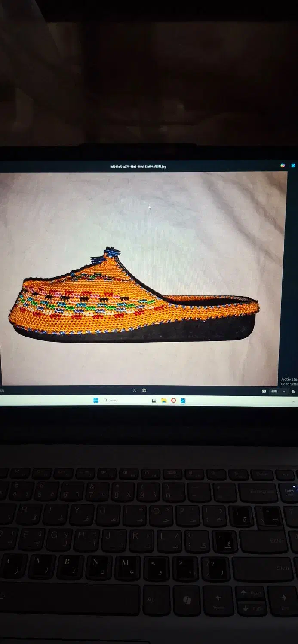The width and height of the screenshot is (298, 644).
Task: Click the full-screen expand icon below the photo
Action: [144, 390]
